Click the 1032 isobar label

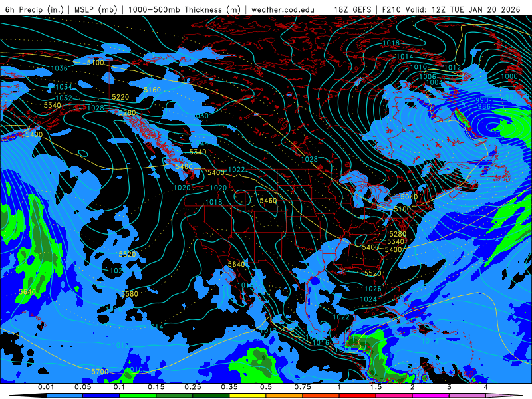(x=64, y=98)
